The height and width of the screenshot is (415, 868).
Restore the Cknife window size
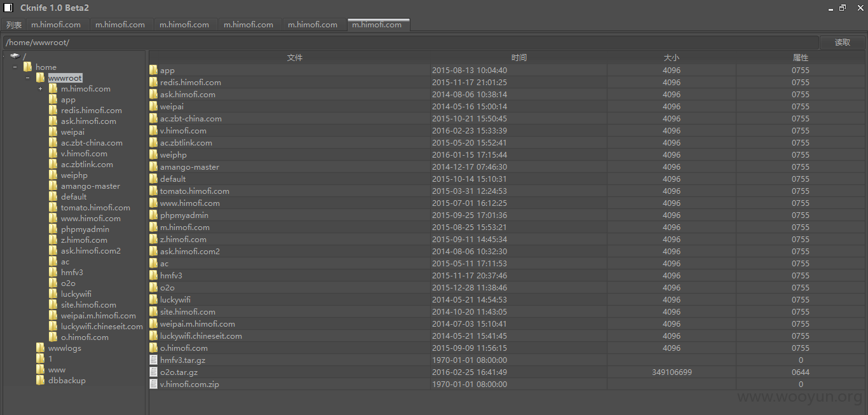pyautogui.click(x=843, y=8)
